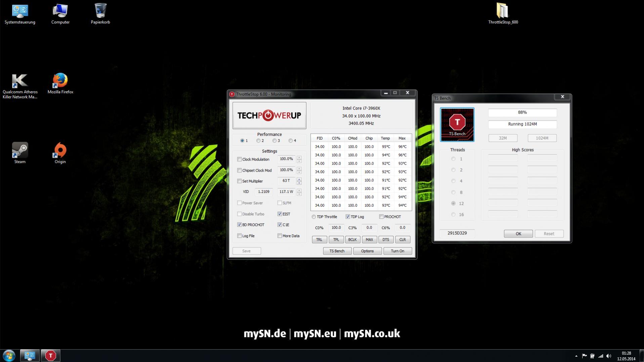Click the taskbar clock and date

[626, 356]
